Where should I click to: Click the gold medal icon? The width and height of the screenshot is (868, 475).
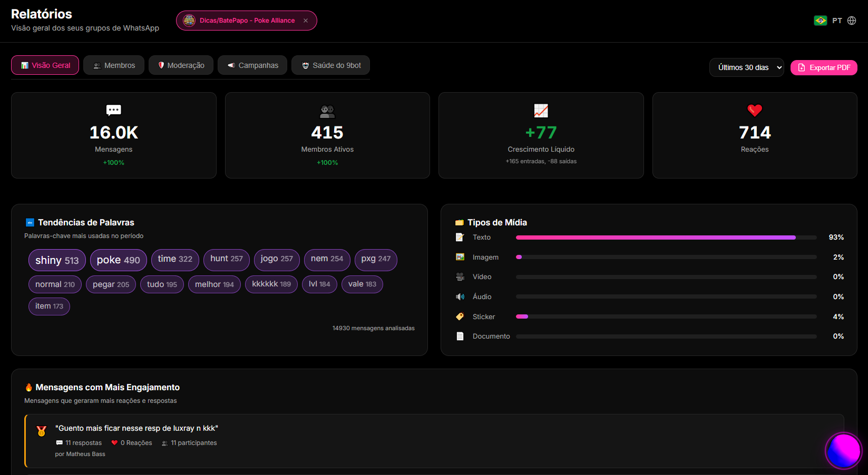point(41,431)
